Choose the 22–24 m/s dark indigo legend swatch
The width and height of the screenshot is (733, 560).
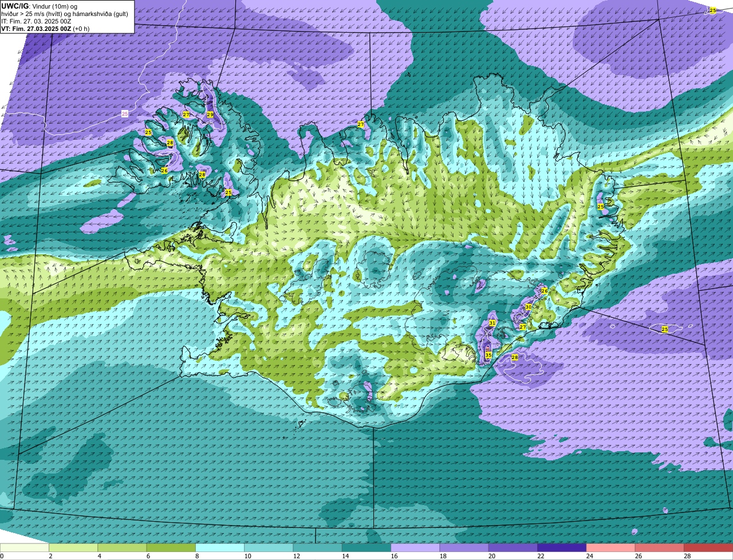pyautogui.click(x=562, y=547)
